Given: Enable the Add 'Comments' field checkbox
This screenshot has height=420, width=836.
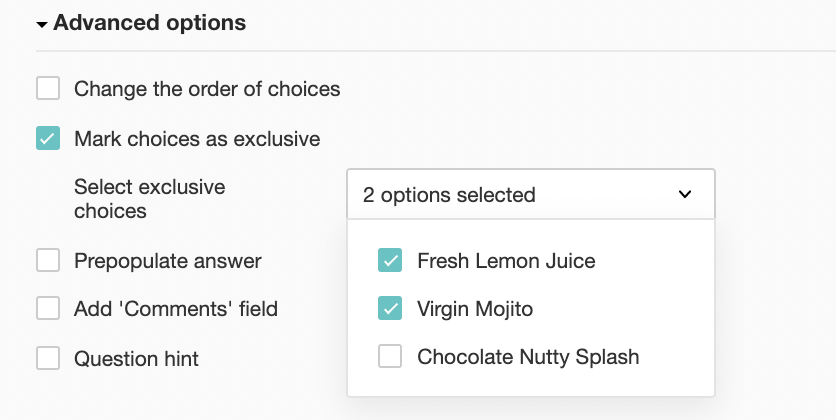Looking at the screenshot, I should pyautogui.click(x=48, y=309).
